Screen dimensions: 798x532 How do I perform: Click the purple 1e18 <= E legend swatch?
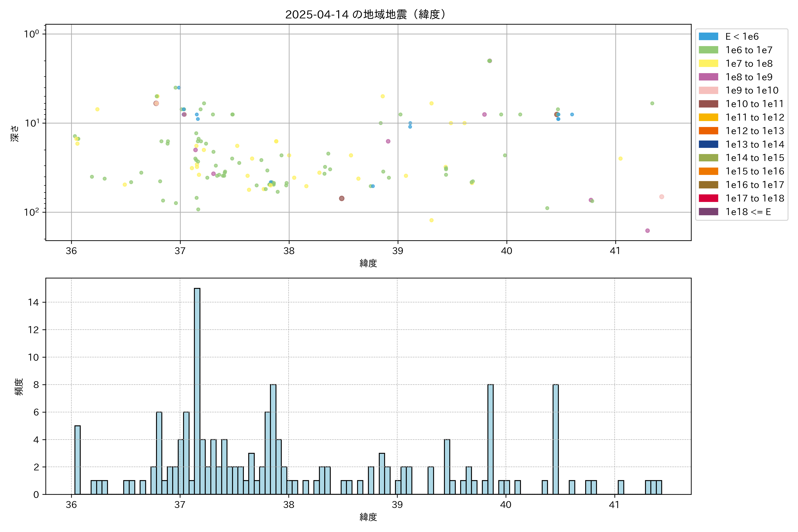[x=708, y=212]
